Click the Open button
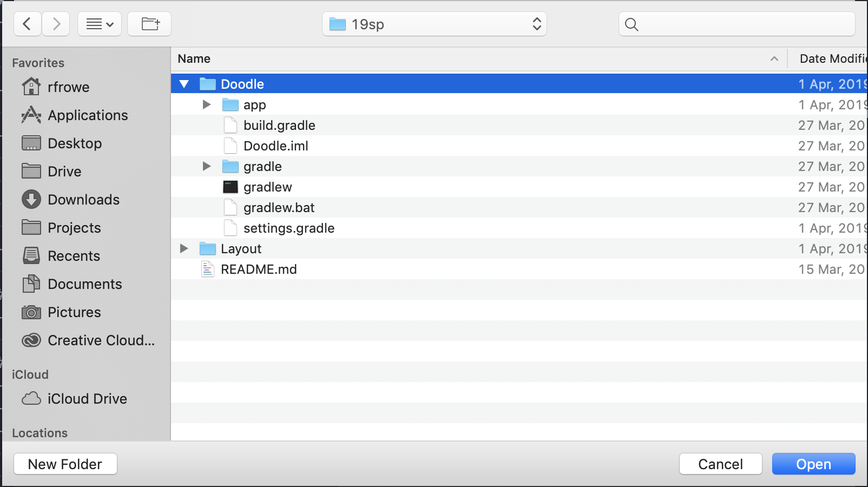The height and width of the screenshot is (487, 868). coord(813,464)
